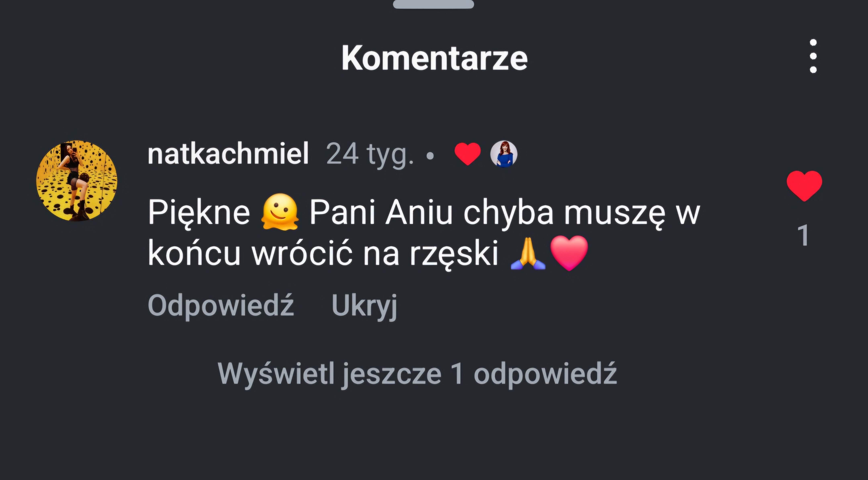The image size is (868, 480).
Task: Tap the small red liked-by-author heart
Action: click(x=468, y=154)
